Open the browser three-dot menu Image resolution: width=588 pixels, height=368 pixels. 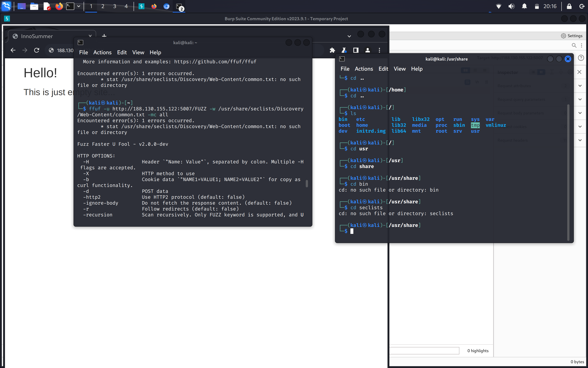(x=379, y=50)
